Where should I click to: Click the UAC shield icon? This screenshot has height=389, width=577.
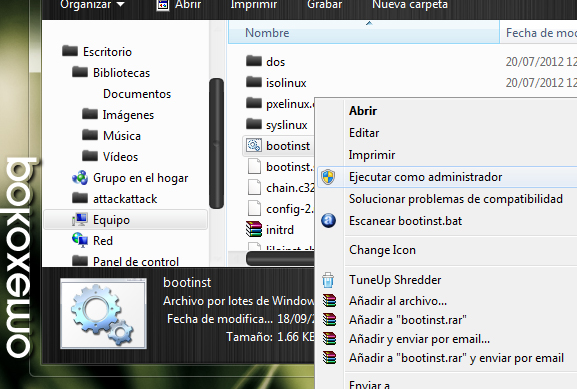tap(328, 177)
